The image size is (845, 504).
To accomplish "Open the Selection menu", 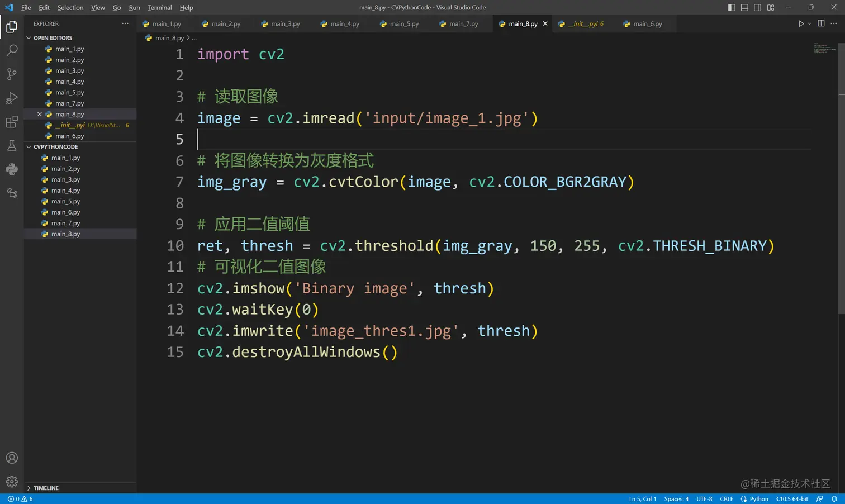I will [70, 7].
